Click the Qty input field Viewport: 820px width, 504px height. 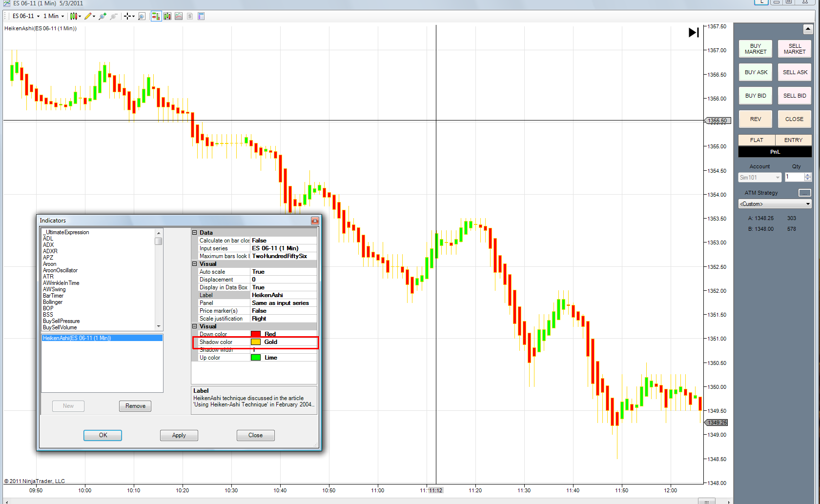tap(794, 177)
